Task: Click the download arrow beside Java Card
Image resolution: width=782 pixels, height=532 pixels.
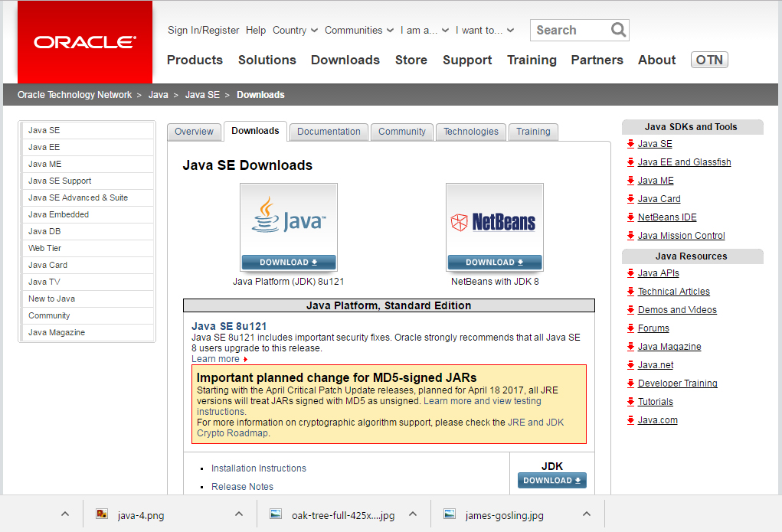Action: (x=630, y=198)
